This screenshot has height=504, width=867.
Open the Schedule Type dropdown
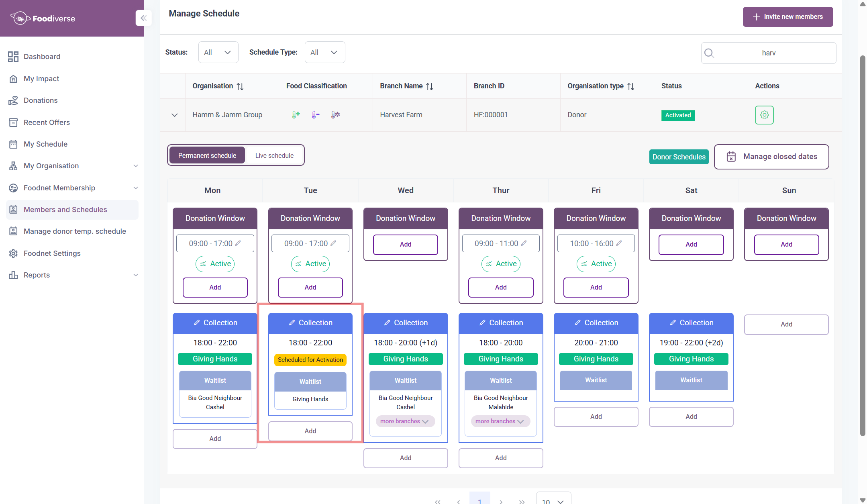point(324,52)
